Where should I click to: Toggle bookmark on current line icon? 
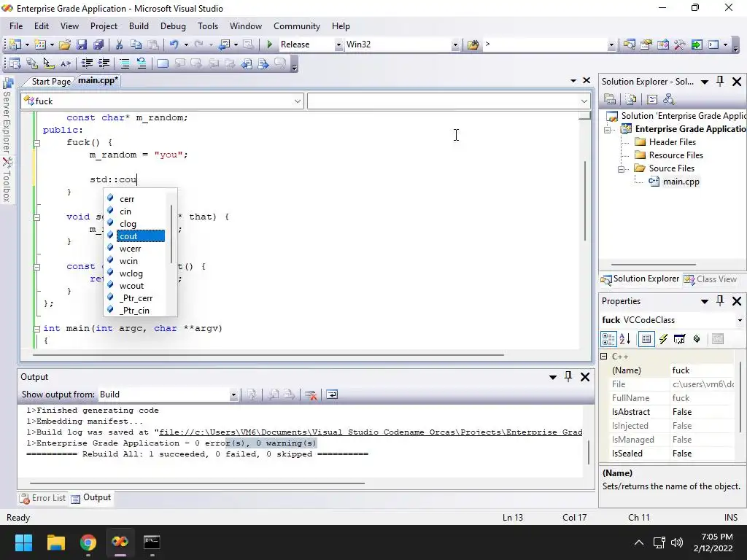pos(163,63)
